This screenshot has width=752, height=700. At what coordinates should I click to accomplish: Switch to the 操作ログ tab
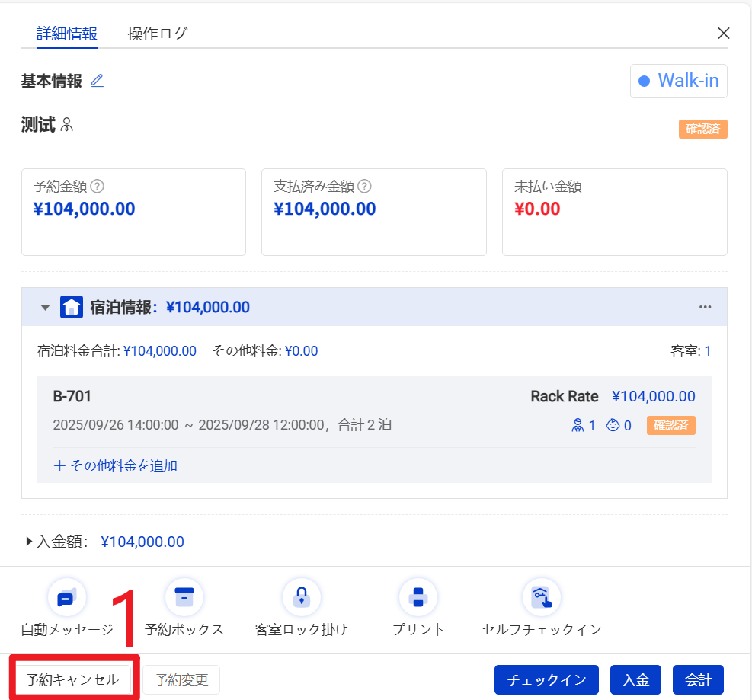tap(157, 34)
